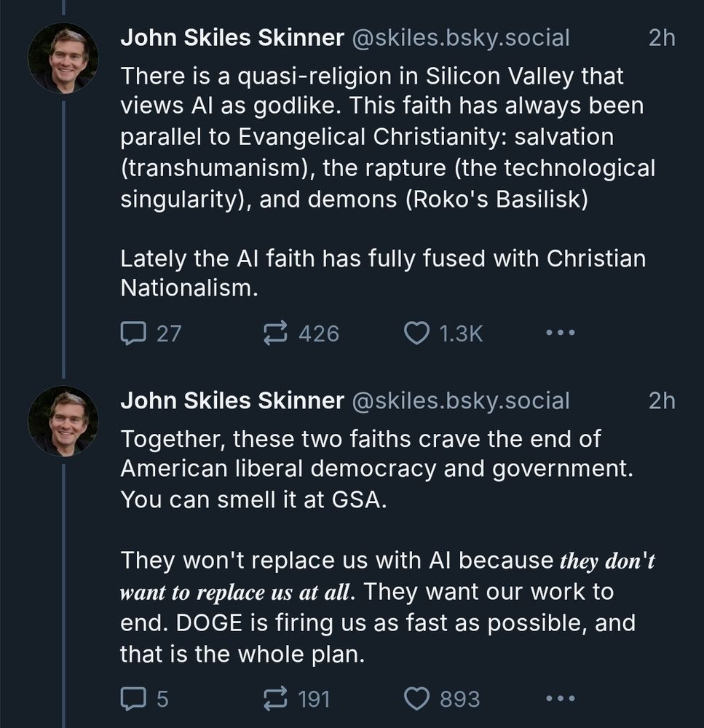Open the 2h timestamp on first post

click(x=661, y=38)
